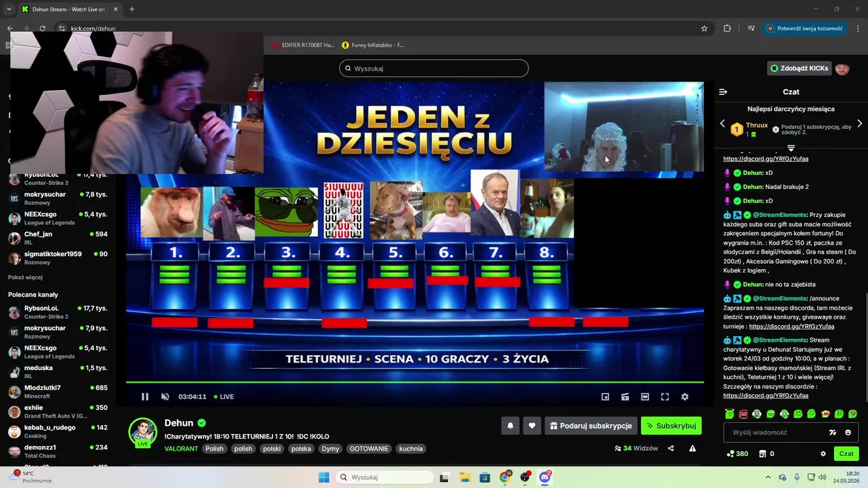Toggle theater mode in player
The image size is (868, 488).
pos(645,396)
